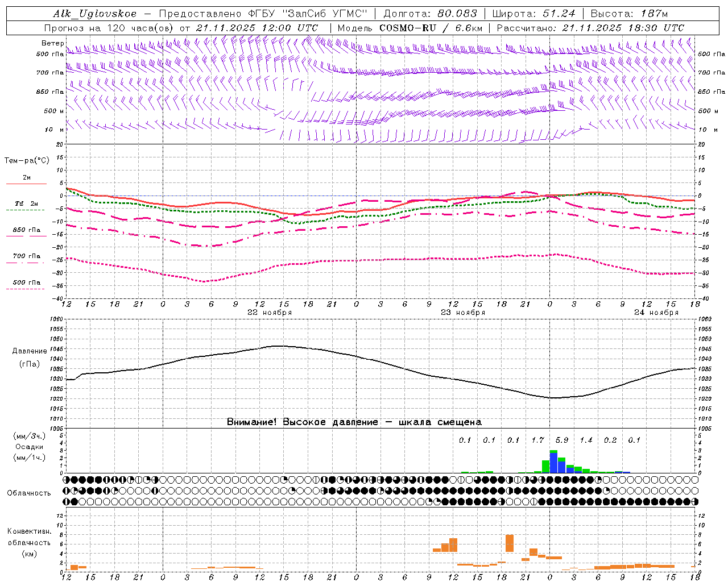Click the 500 гПа dotted pink legend line

point(25,289)
